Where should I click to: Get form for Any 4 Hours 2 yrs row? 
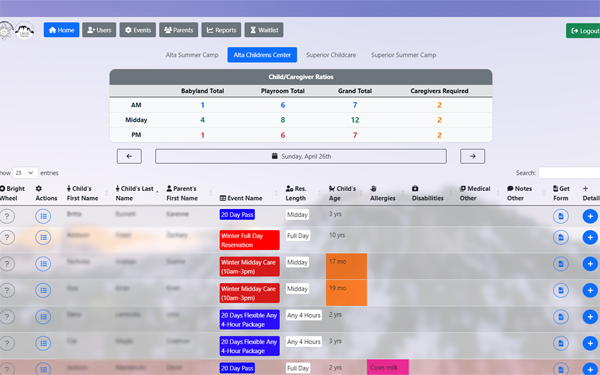tap(561, 316)
